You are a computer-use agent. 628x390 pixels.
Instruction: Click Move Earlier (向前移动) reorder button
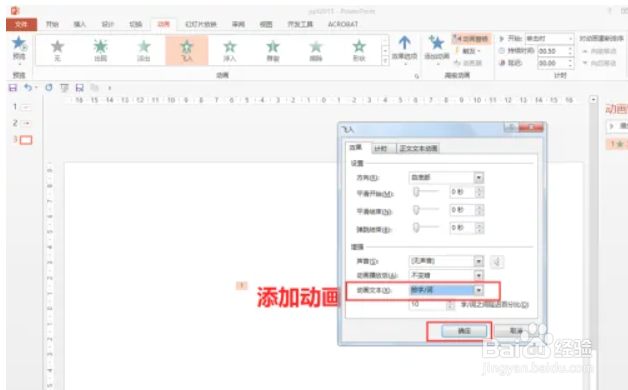click(600, 51)
